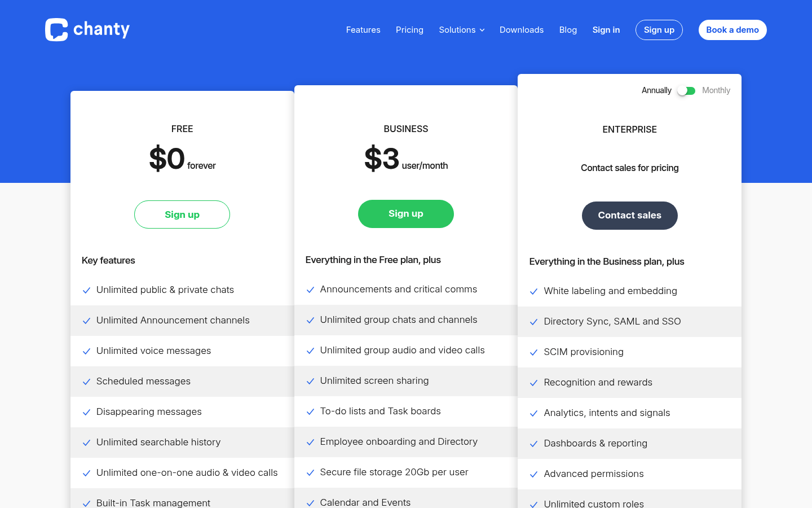Click Sign up under the Free plan
Image resolution: width=812 pixels, height=508 pixels.
click(182, 214)
